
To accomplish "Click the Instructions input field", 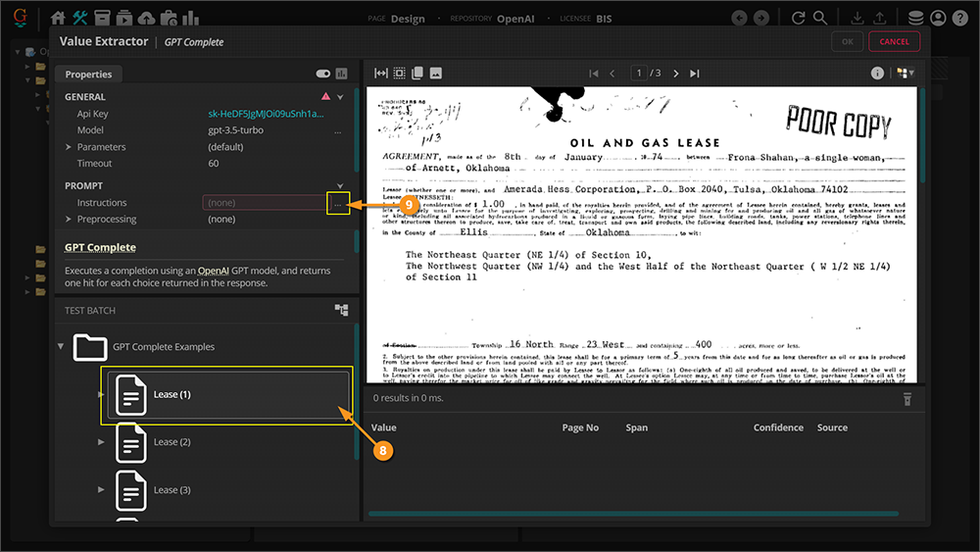I will [263, 203].
